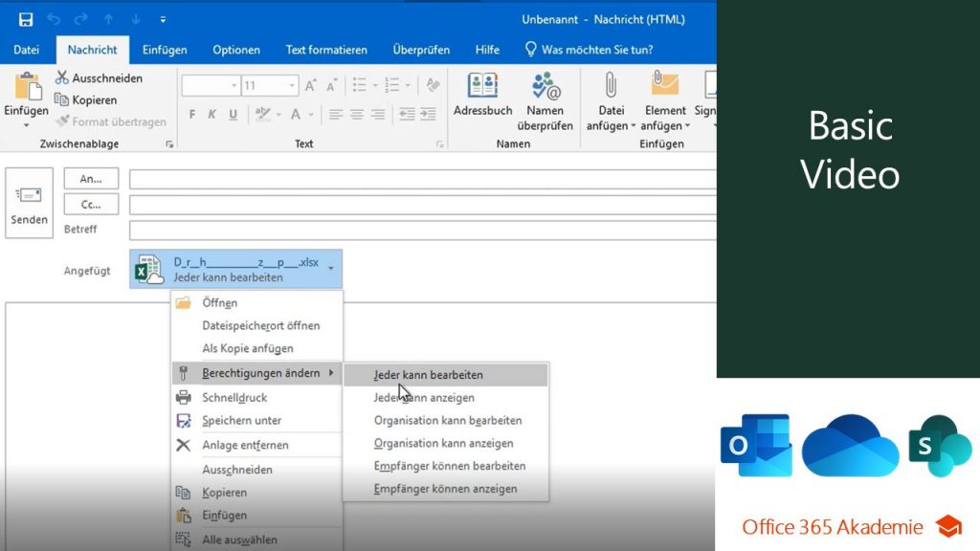Click the An... recipient button
980x551 pixels.
[91, 179]
